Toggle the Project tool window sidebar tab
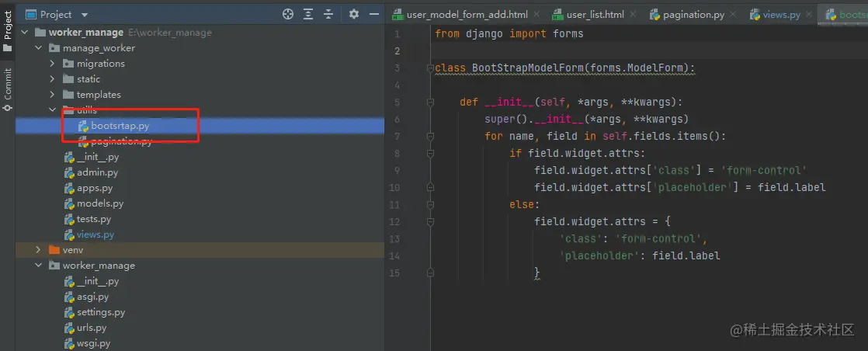 [7, 32]
